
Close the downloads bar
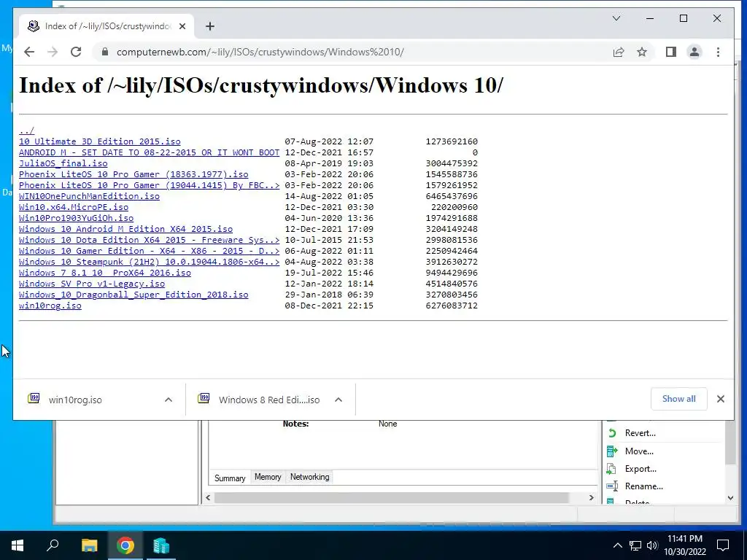[720, 399]
